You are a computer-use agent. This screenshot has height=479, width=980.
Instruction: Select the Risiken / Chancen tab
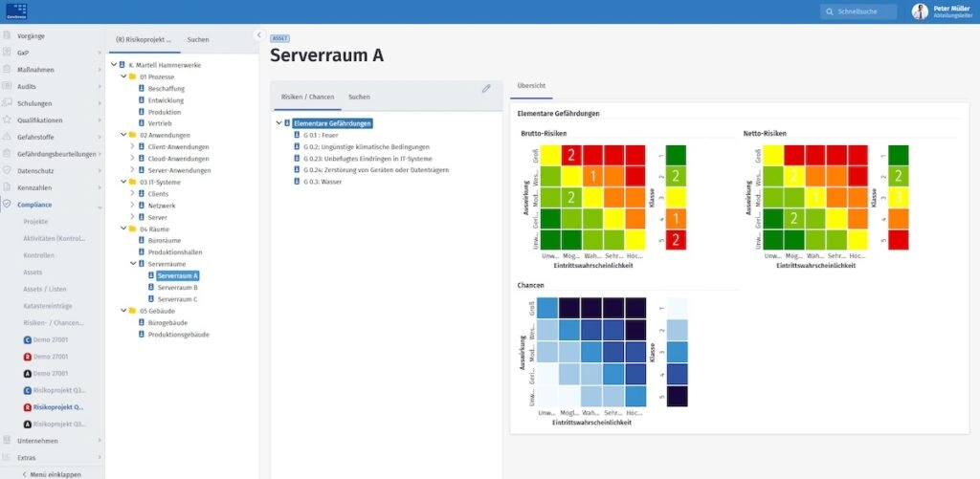coord(308,97)
